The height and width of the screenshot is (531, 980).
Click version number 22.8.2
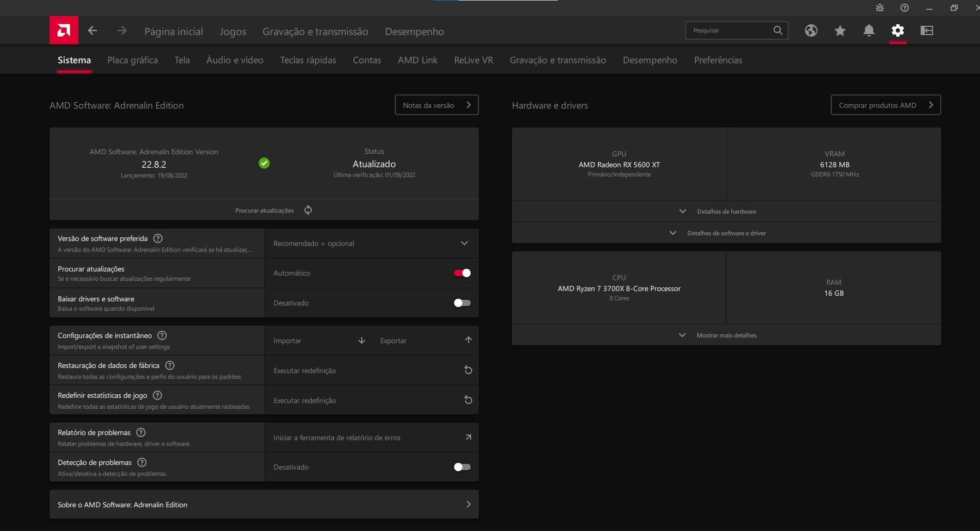click(154, 165)
